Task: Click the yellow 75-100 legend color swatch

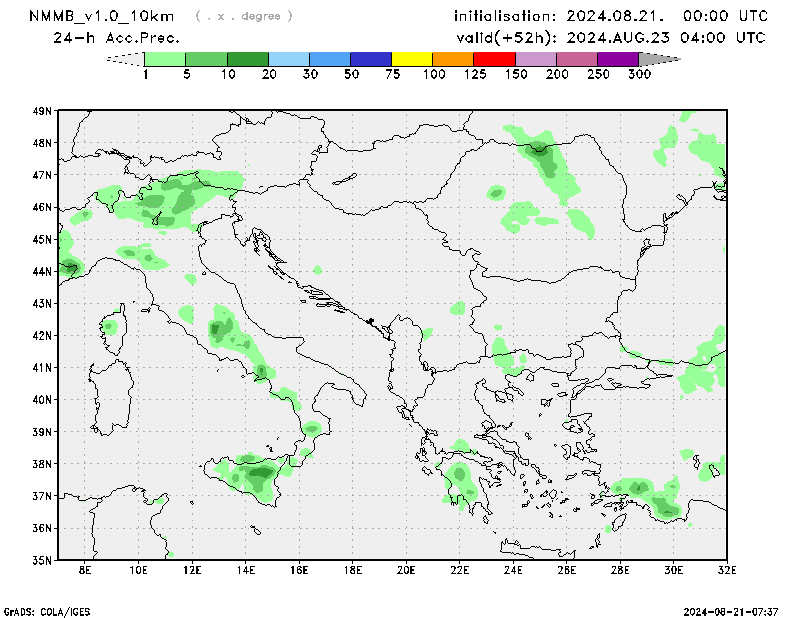Action: pos(412,59)
